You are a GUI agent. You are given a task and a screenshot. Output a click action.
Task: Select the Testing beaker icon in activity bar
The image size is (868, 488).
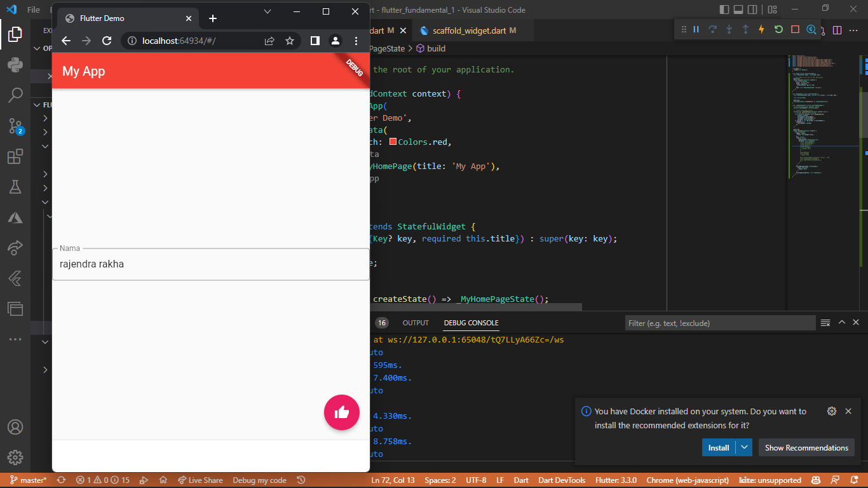tap(15, 187)
